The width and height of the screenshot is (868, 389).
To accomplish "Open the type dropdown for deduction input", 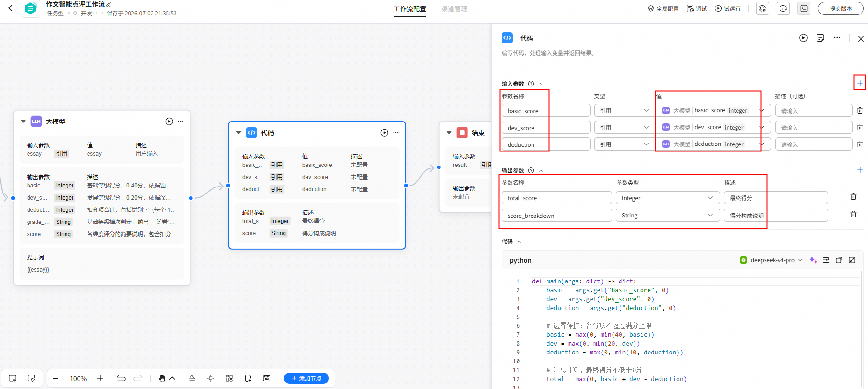I will click(624, 144).
